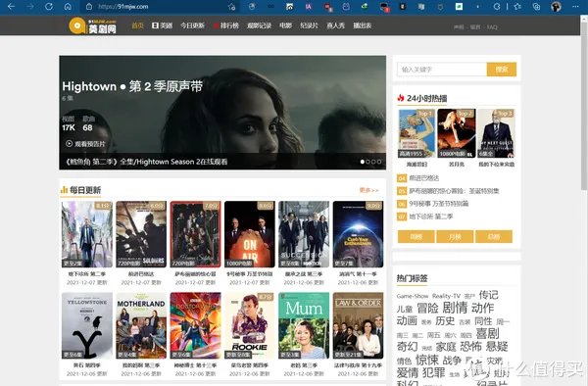
Task: Go back using the browser back arrow
Action: 11,7
